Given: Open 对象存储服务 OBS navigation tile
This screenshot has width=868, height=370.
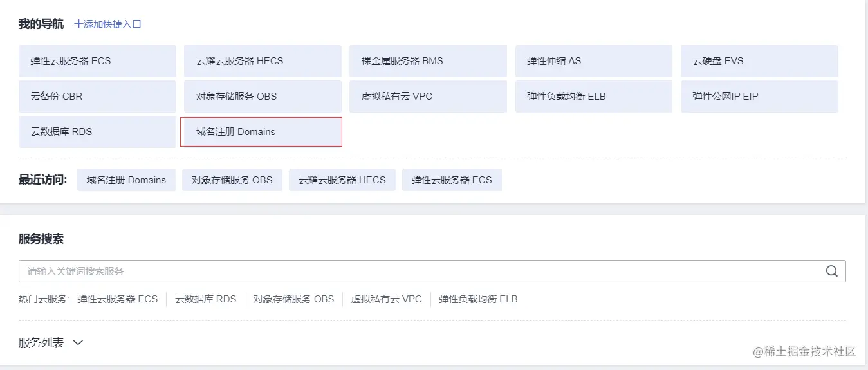Looking at the screenshot, I should coord(263,97).
